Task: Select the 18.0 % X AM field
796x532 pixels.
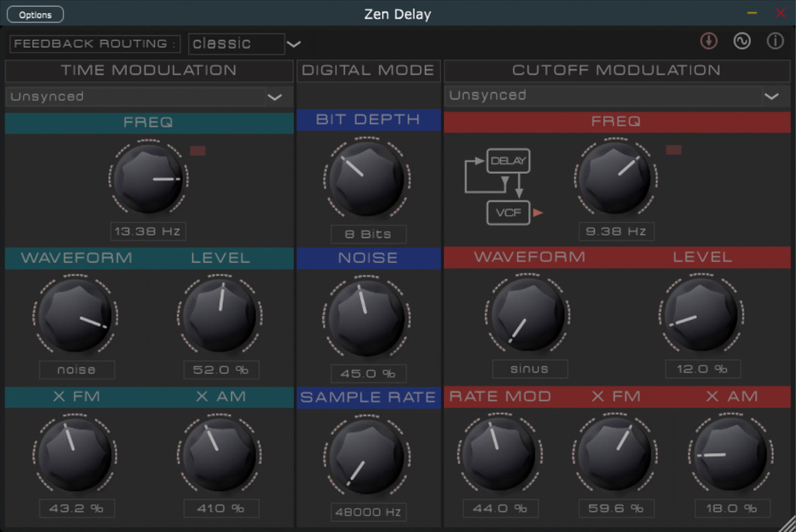Action: pos(732,508)
